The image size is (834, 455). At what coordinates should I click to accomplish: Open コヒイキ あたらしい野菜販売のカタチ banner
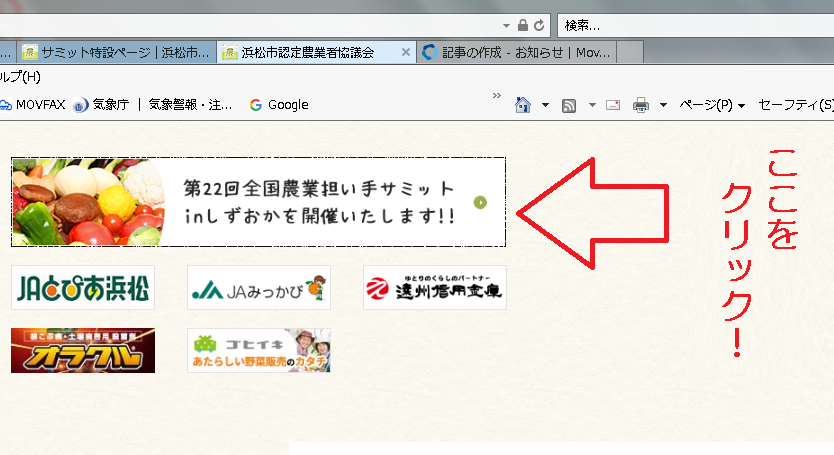[259, 350]
